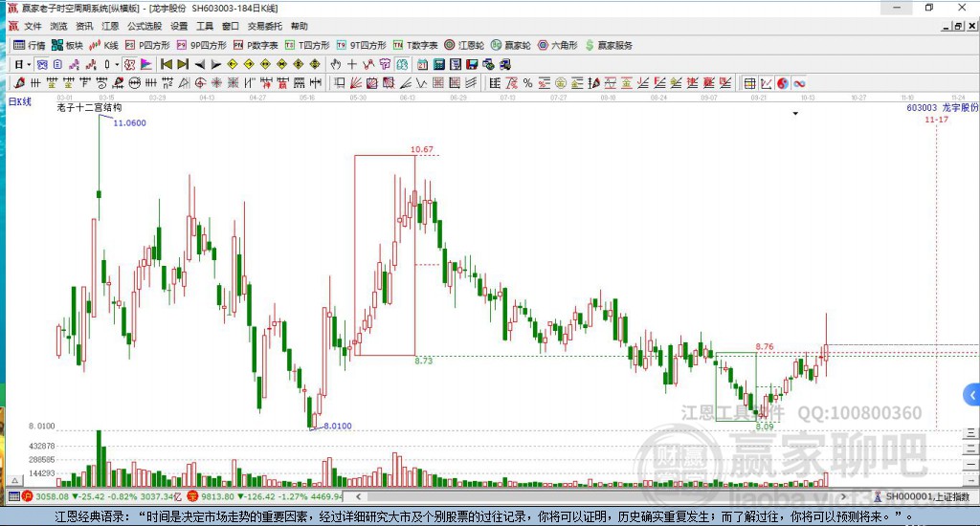Viewport: 980px width, 526px height.
Task: Jump to first bar with skip-to-start icon
Action: [167, 64]
